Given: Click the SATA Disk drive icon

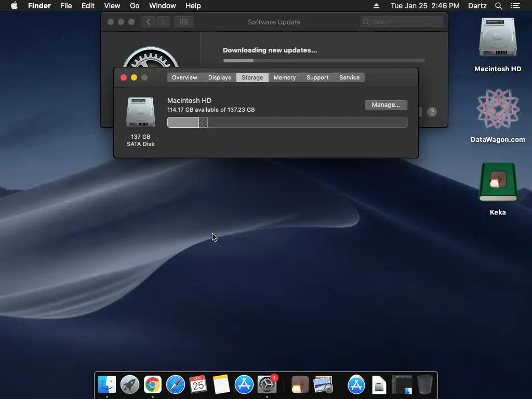Looking at the screenshot, I should (140, 112).
